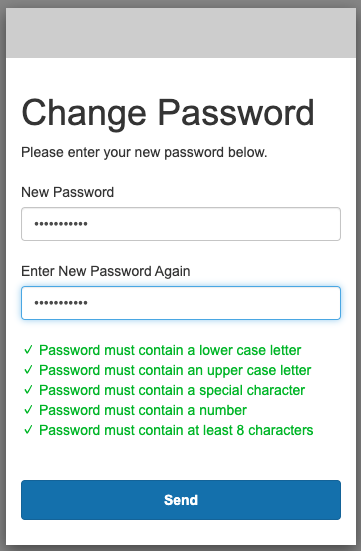Viewport: 361px width, 551px height.
Task: Select 'Password must contain a special character' text
Action: (x=172, y=390)
